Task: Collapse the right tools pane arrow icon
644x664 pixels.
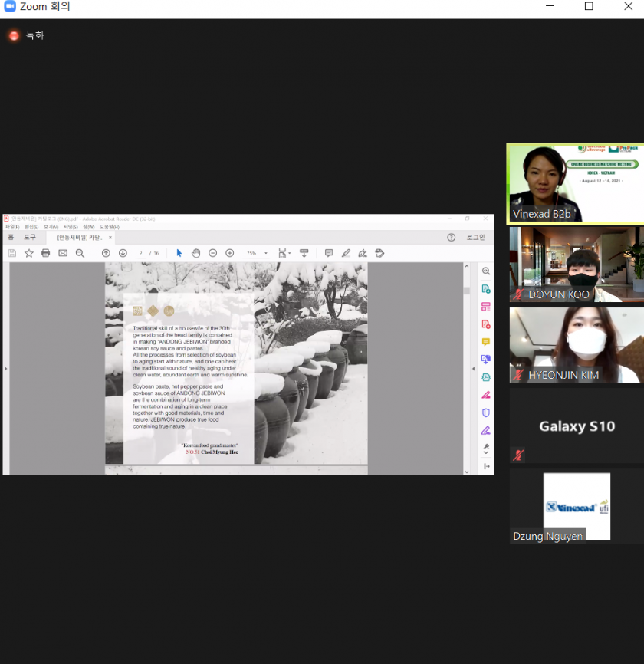Action: click(x=487, y=466)
